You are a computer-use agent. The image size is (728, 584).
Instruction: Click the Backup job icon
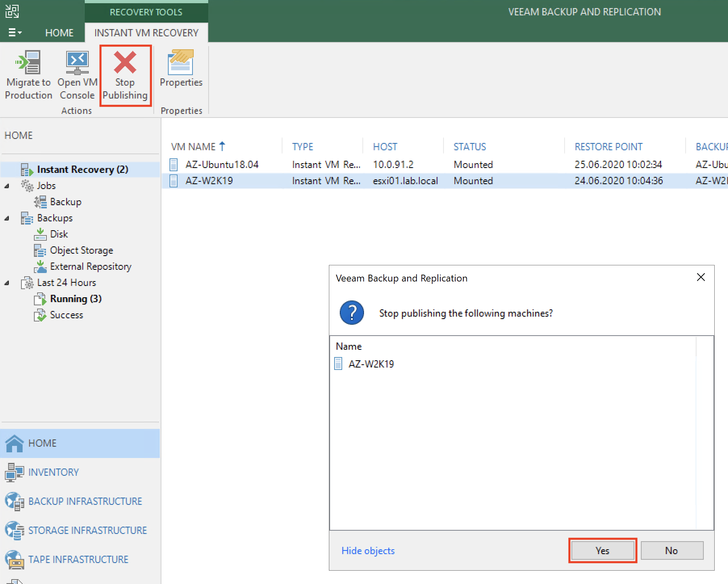(x=40, y=202)
